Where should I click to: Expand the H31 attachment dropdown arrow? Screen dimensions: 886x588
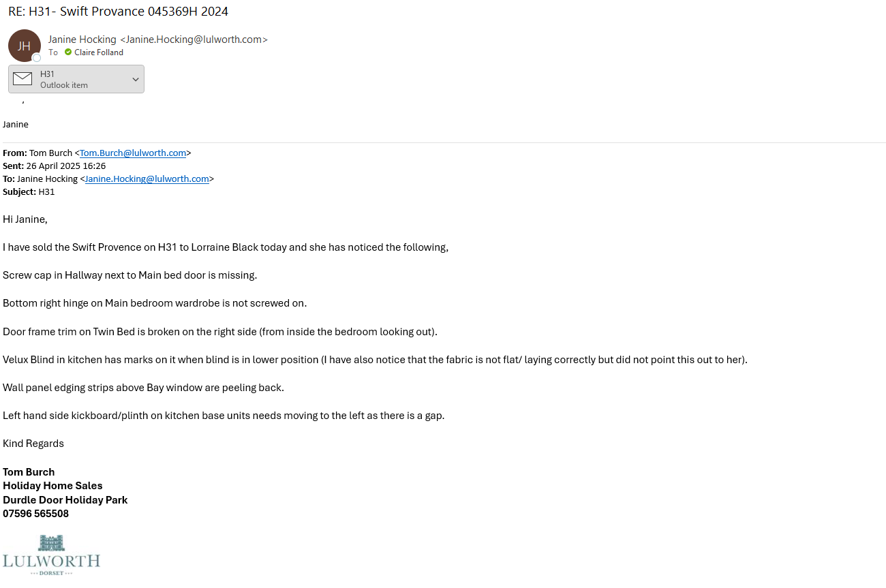click(x=136, y=80)
